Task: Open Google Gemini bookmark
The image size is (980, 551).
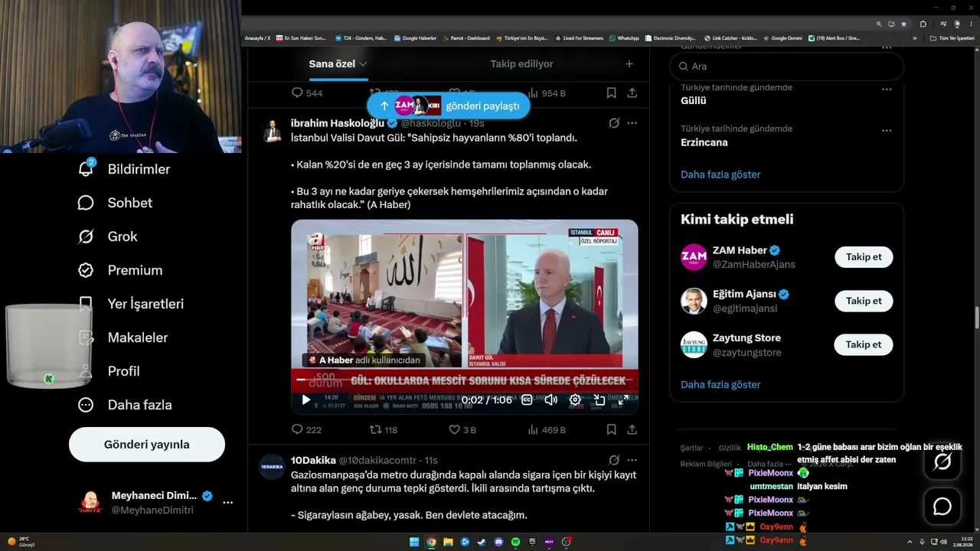Action: coord(782,38)
